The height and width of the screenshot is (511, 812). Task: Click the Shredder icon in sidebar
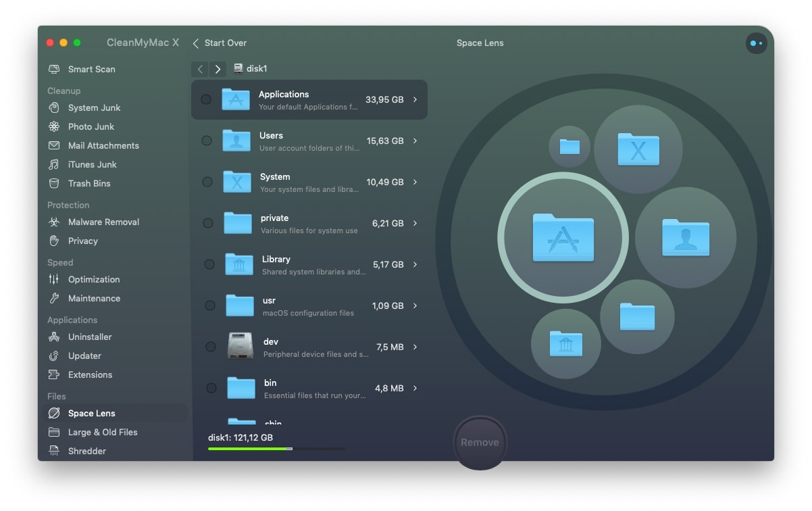(54, 451)
